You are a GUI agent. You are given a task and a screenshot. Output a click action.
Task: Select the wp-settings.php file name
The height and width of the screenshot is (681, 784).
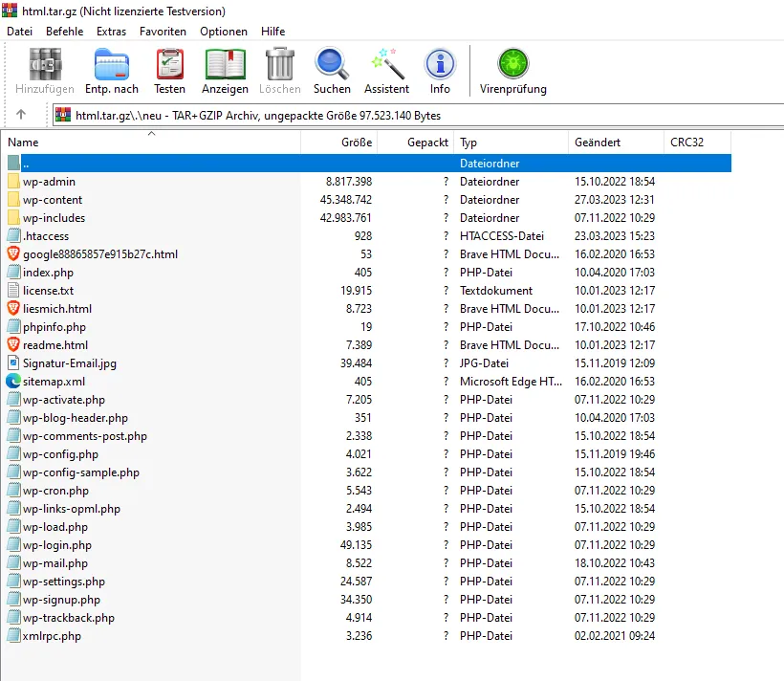pos(64,581)
